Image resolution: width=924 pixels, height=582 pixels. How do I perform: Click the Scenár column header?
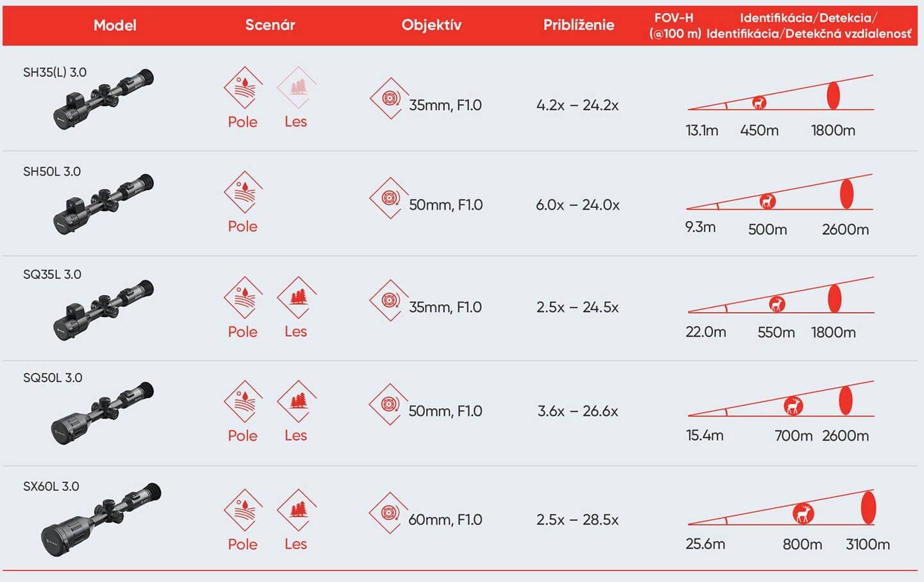[270, 25]
